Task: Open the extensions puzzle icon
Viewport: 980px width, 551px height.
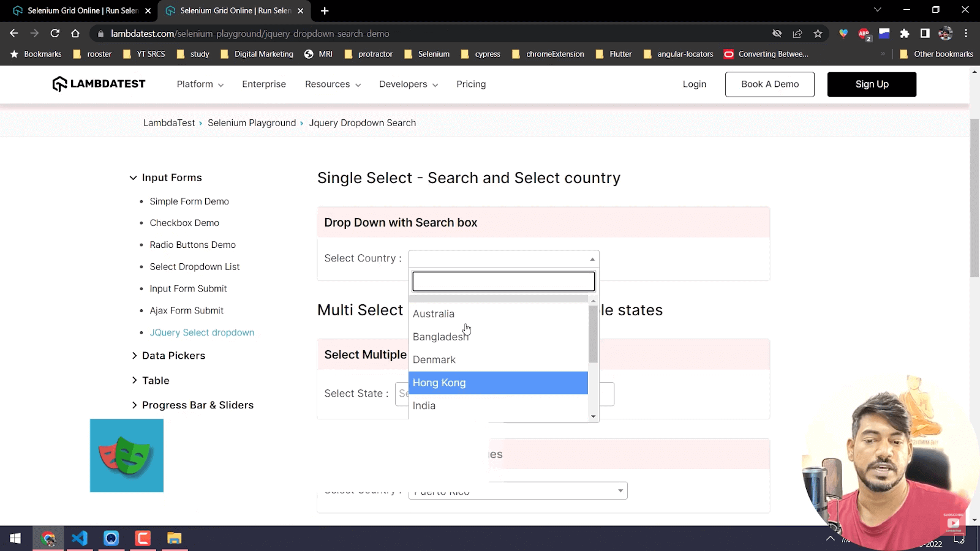Action: click(905, 34)
